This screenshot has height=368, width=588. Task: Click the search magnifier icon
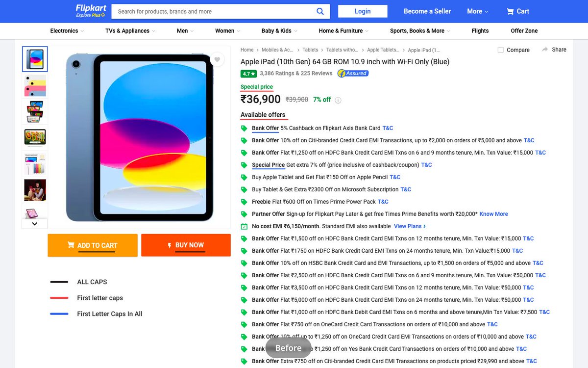(x=320, y=11)
